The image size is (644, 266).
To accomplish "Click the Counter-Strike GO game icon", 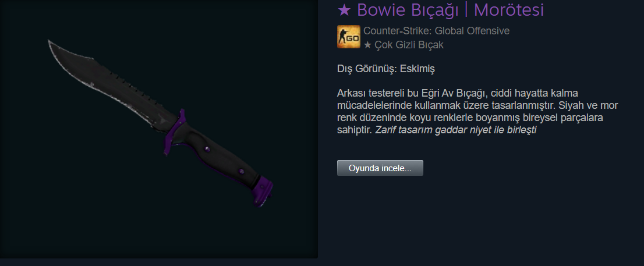I will pyautogui.click(x=349, y=37).
